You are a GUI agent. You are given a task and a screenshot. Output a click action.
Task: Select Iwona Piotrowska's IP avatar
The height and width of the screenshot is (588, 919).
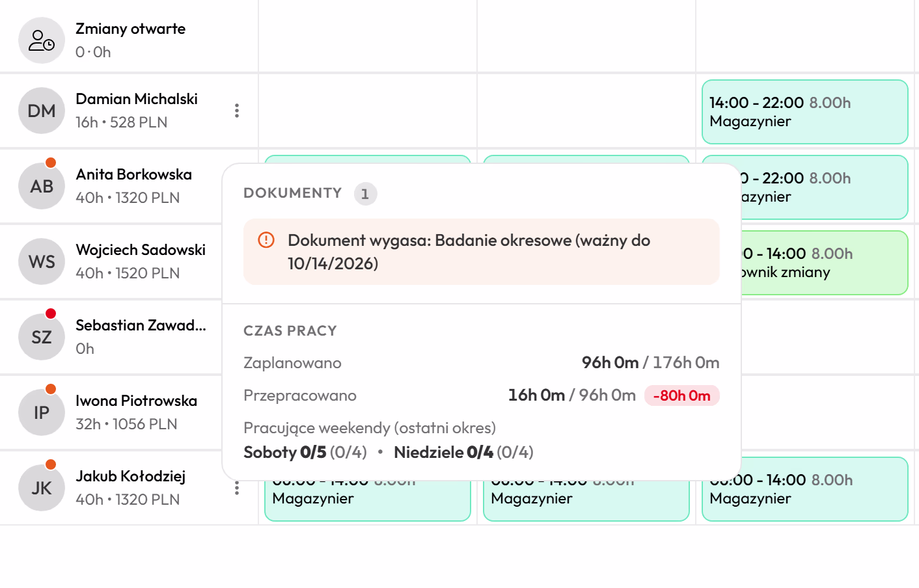coord(42,412)
